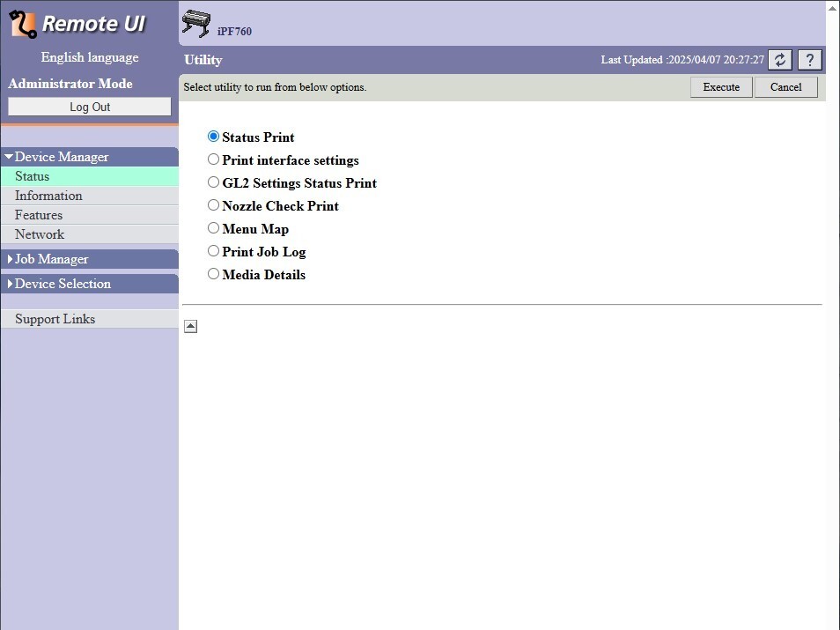Select Print interface settings radio option
The image size is (840, 630).
(x=213, y=159)
